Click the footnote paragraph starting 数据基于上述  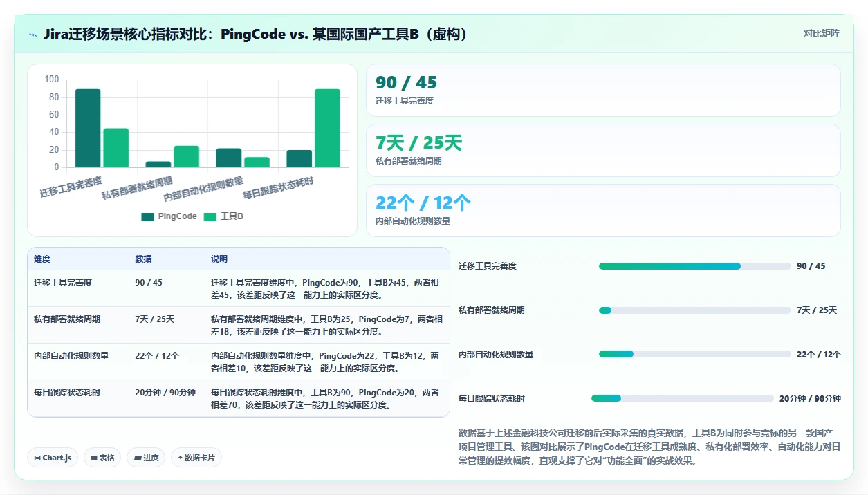[x=649, y=447]
